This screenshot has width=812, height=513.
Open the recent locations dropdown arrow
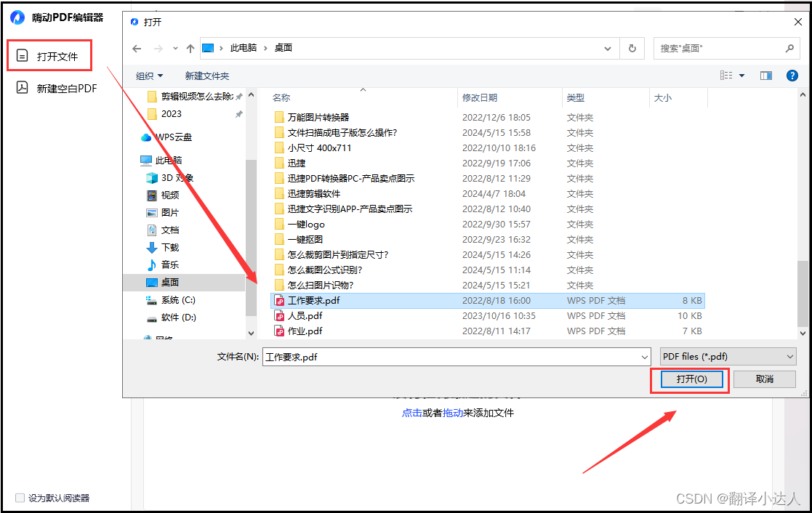175,48
